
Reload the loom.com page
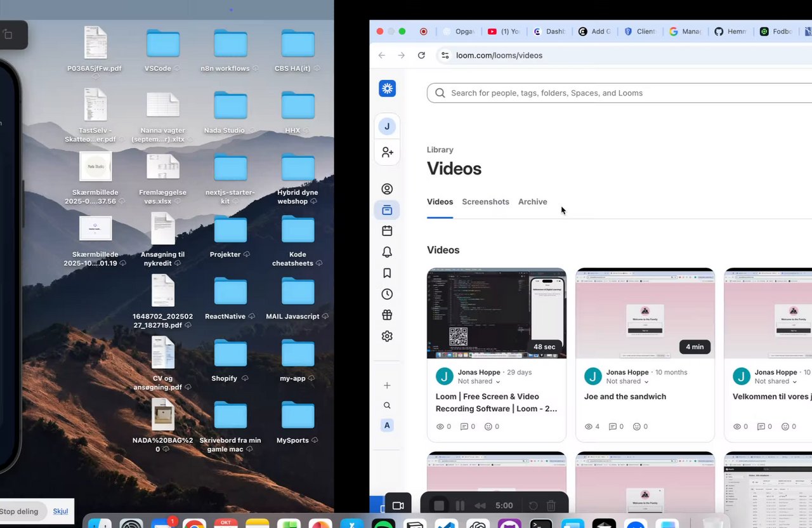click(421, 55)
